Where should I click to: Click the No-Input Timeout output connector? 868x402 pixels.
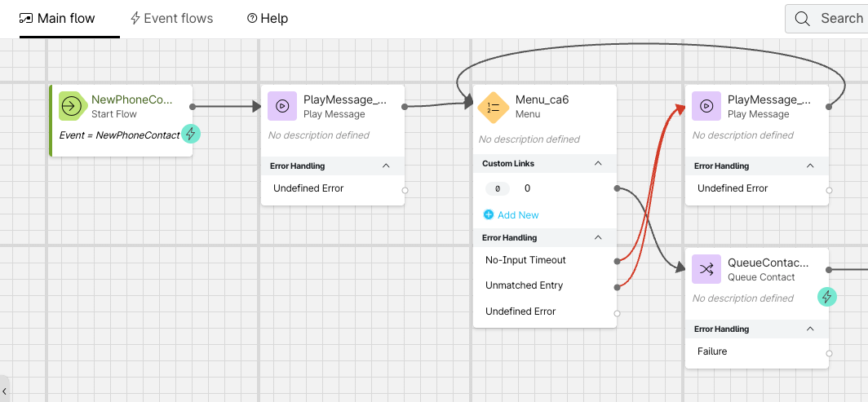click(617, 261)
